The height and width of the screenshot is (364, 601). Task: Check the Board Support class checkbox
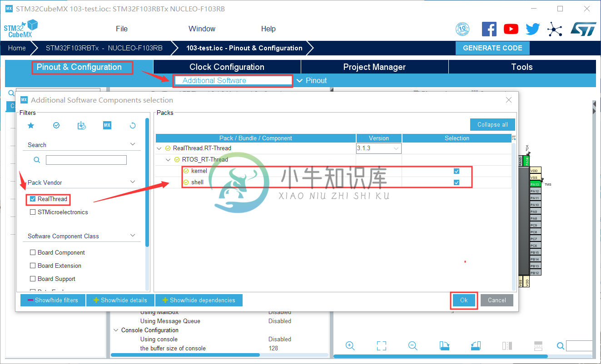[33, 279]
